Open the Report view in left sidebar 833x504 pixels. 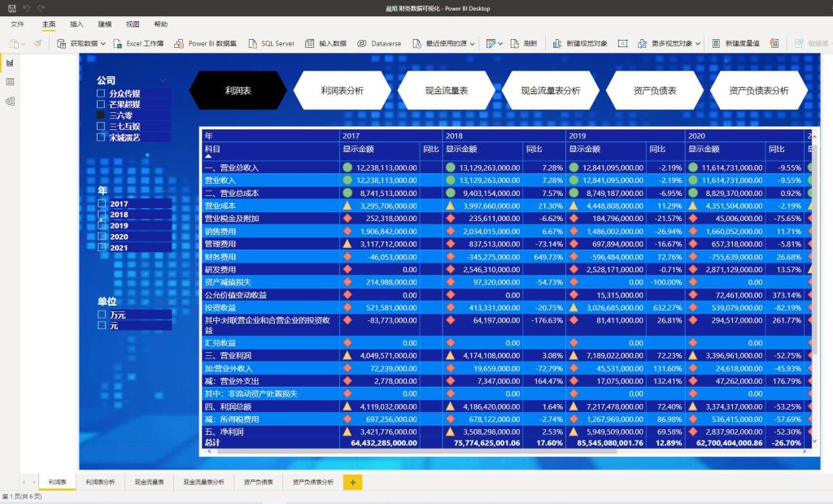click(10, 63)
